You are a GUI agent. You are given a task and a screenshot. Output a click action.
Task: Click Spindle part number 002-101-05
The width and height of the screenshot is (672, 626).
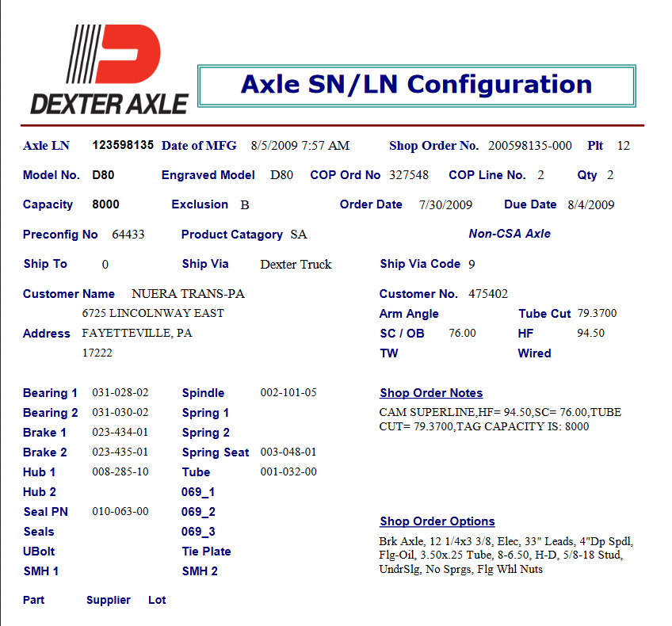pos(288,392)
